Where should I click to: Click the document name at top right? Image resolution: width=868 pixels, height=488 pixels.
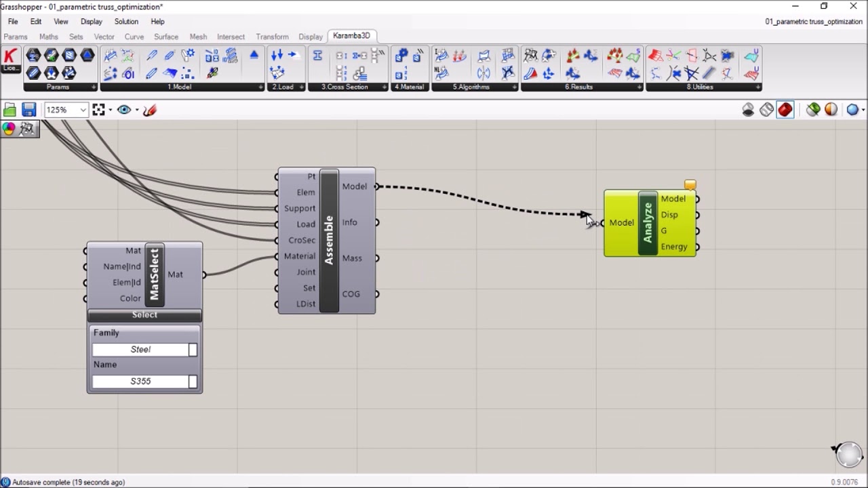coord(813,22)
